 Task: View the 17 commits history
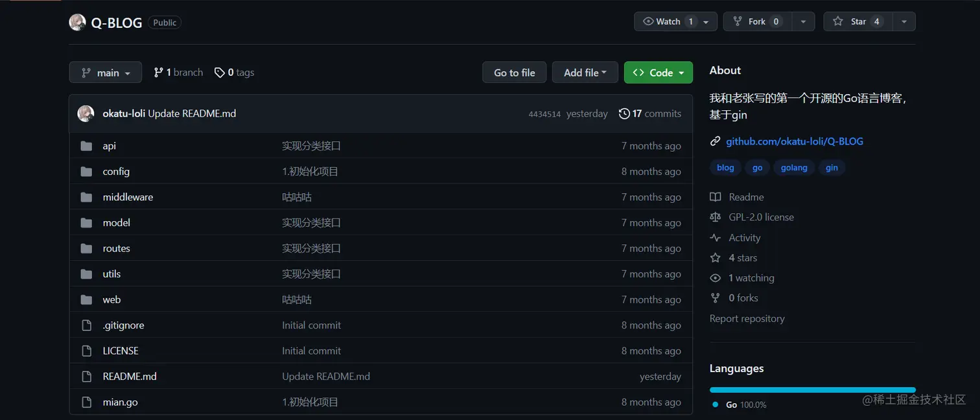click(650, 113)
